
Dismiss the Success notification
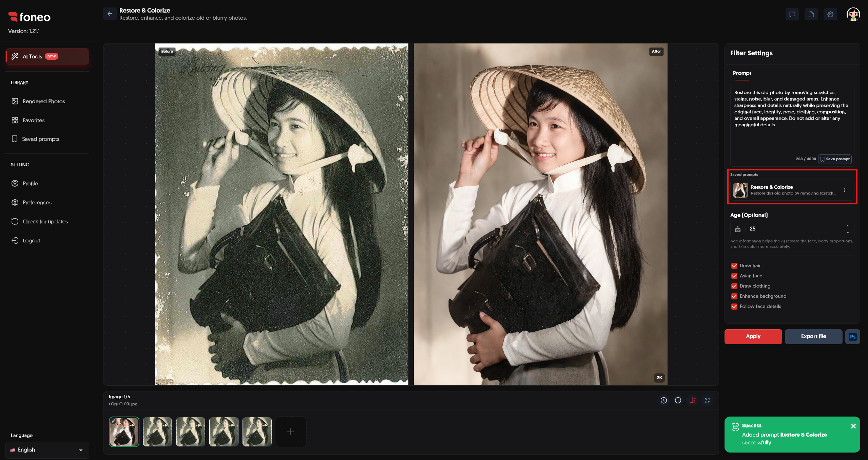(x=853, y=426)
